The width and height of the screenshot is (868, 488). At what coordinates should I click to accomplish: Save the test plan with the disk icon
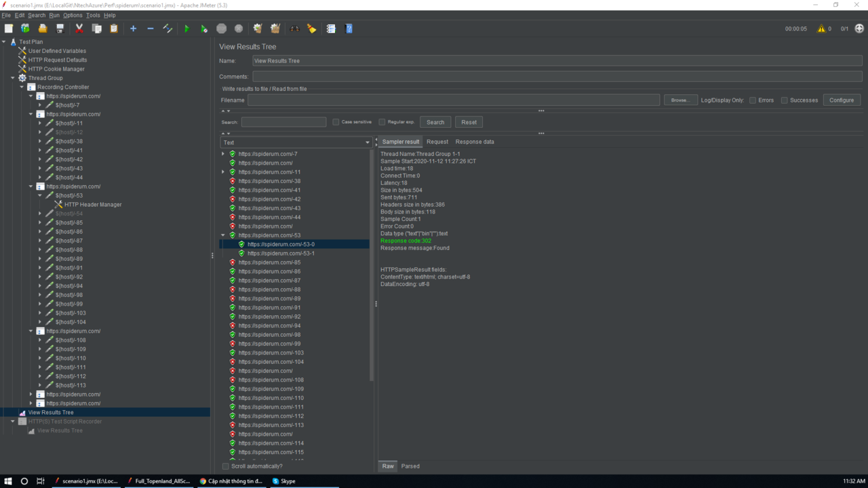[x=60, y=28]
